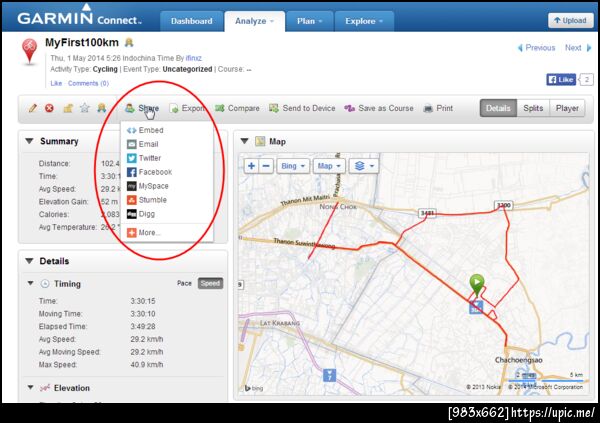
Task: Open the Explore tab dropdown
Action: pyautogui.click(x=364, y=21)
